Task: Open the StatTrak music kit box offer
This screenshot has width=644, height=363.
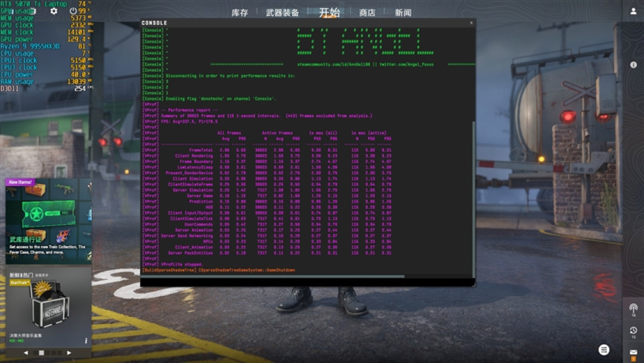Action: click(48, 307)
